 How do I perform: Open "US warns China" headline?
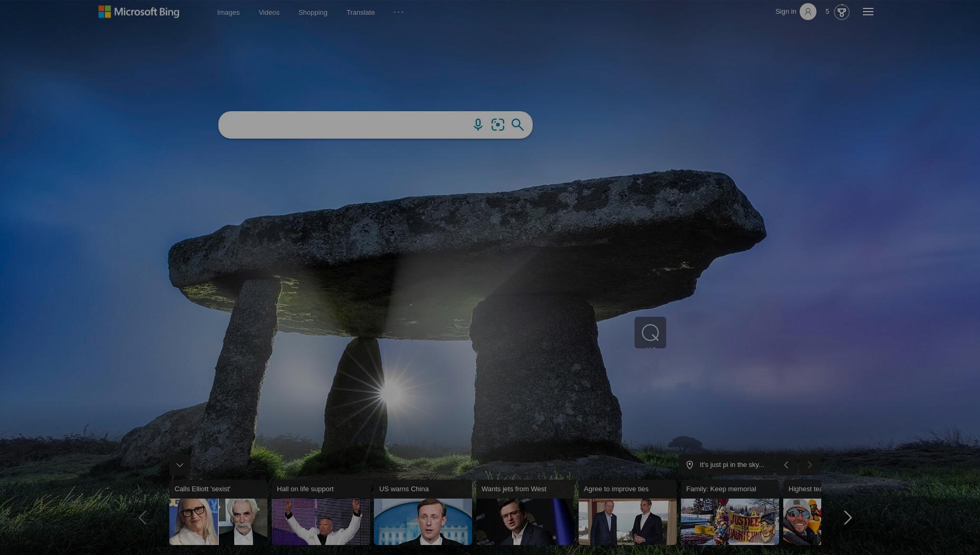click(x=404, y=489)
